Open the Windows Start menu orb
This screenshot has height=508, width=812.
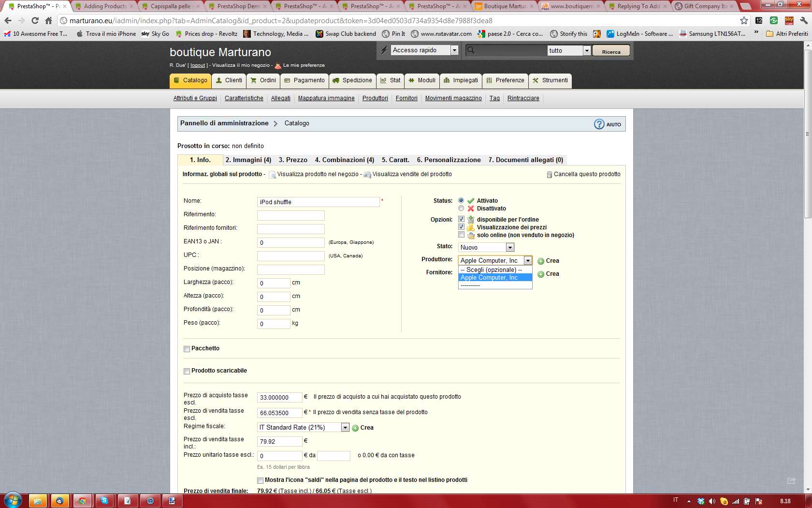click(x=13, y=500)
